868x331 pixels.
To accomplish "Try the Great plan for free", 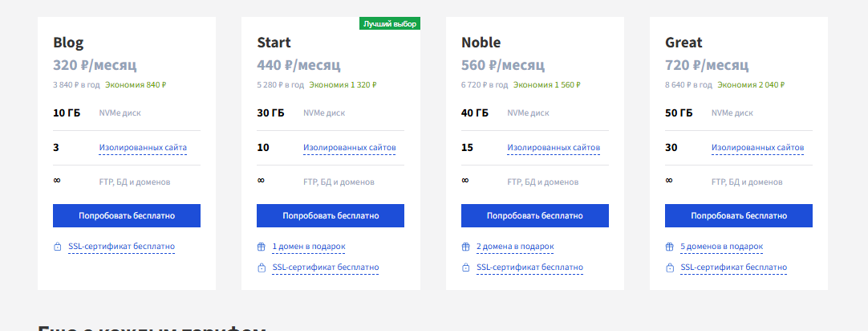I will click(739, 215).
